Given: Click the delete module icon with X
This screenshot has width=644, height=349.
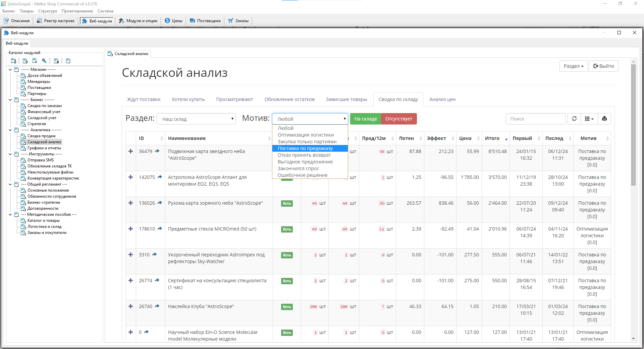Looking at the screenshot, I should (x=56, y=61).
